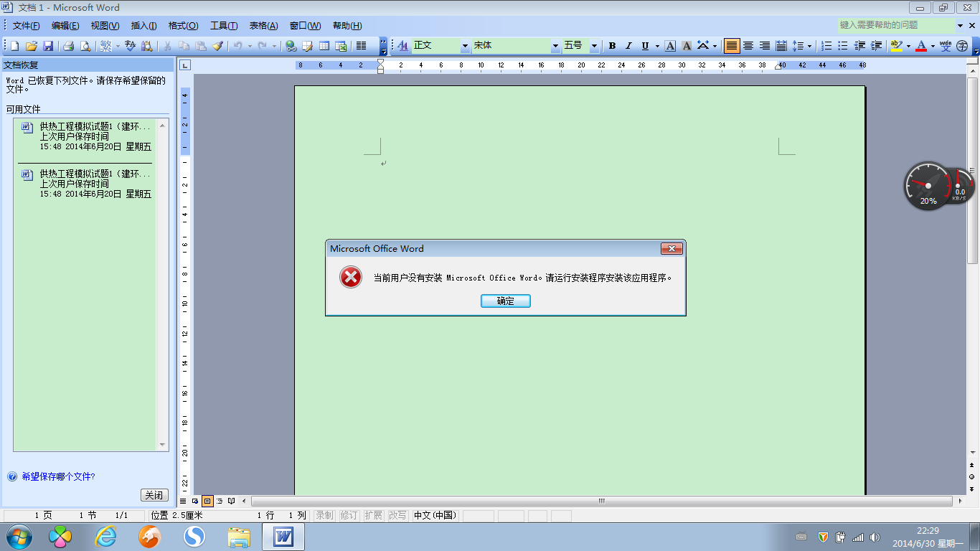The image size is (980, 551).
Task: Save the document with the floppy icon
Action: (x=48, y=46)
